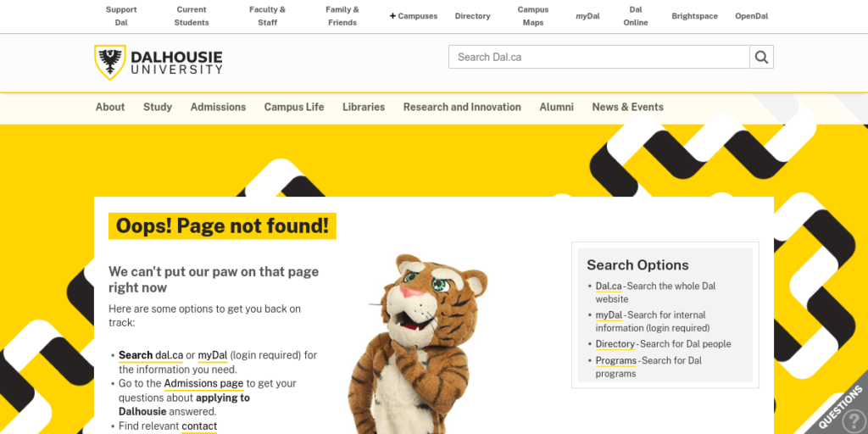
Task: Visit Family & Friends link
Action: (x=342, y=16)
